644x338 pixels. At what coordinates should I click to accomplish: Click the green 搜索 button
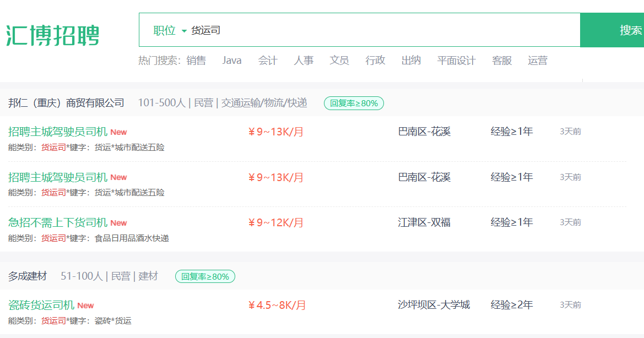tap(612, 30)
